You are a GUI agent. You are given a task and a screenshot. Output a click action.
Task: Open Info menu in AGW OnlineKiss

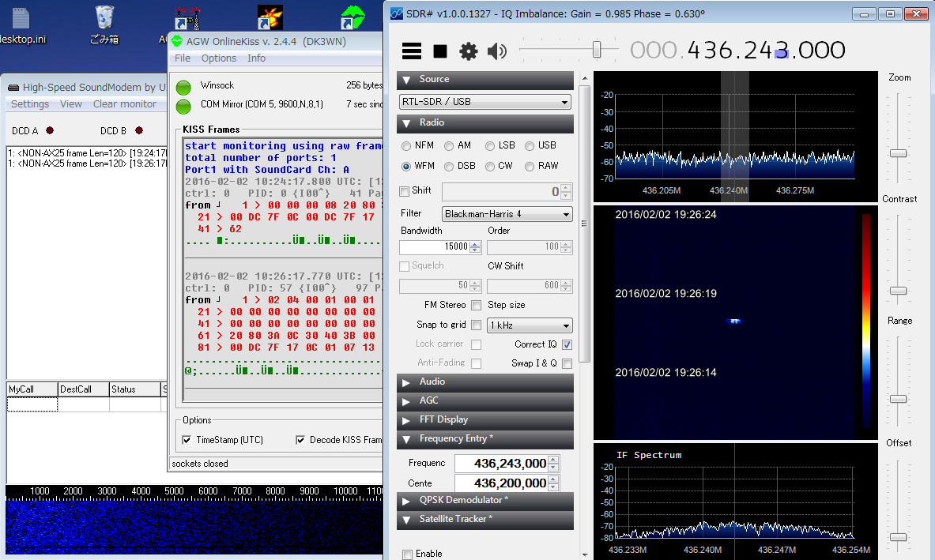(x=256, y=58)
